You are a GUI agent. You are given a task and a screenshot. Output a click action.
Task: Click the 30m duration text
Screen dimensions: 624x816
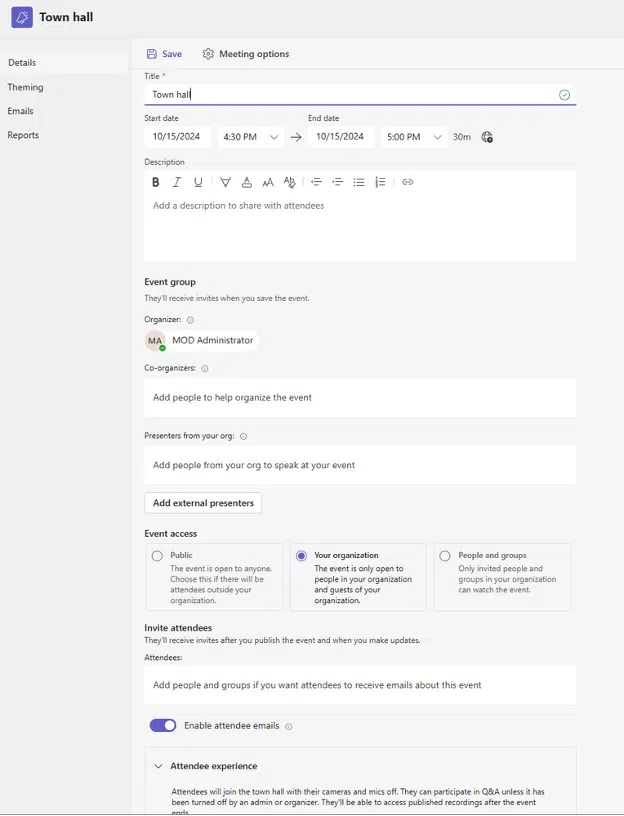tap(462, 137)
